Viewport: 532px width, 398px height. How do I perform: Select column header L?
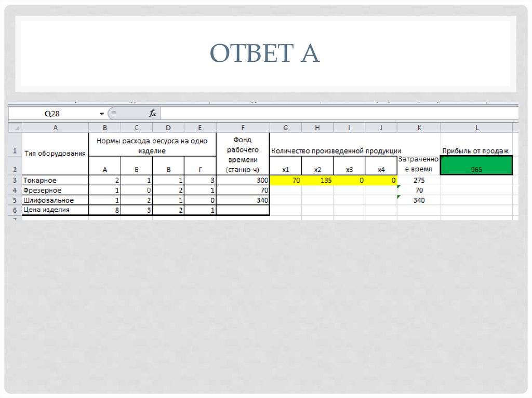click(x=476, y=127)
